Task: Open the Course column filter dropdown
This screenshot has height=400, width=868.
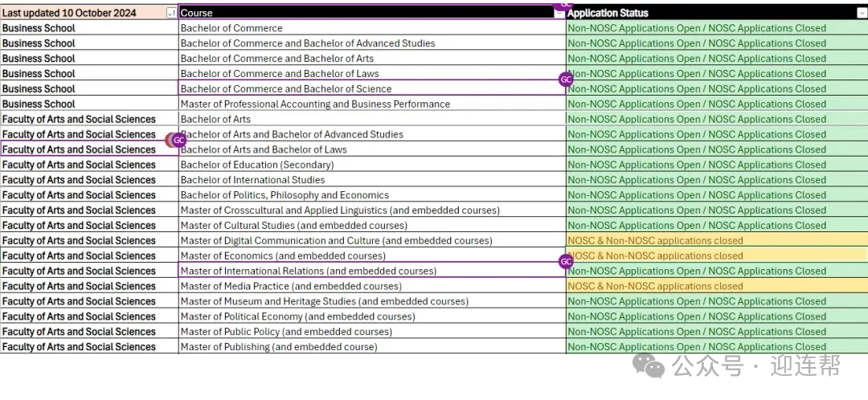Action: click(559, 13)
